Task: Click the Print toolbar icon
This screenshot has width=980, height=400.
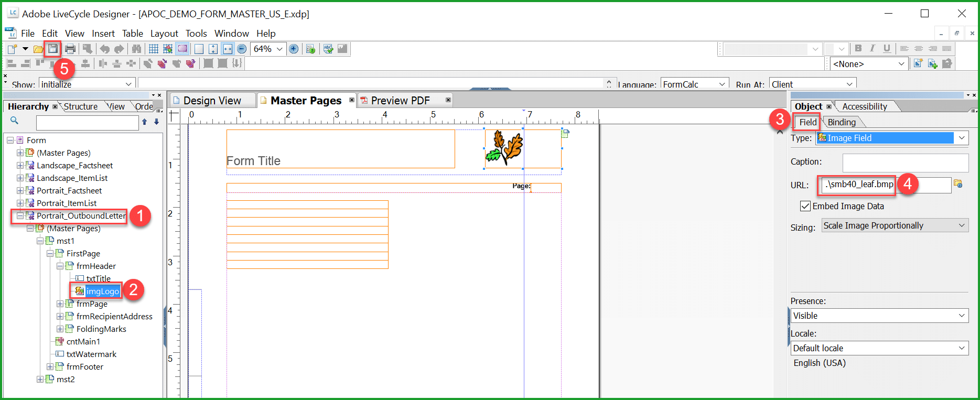Action: [70, 49]
